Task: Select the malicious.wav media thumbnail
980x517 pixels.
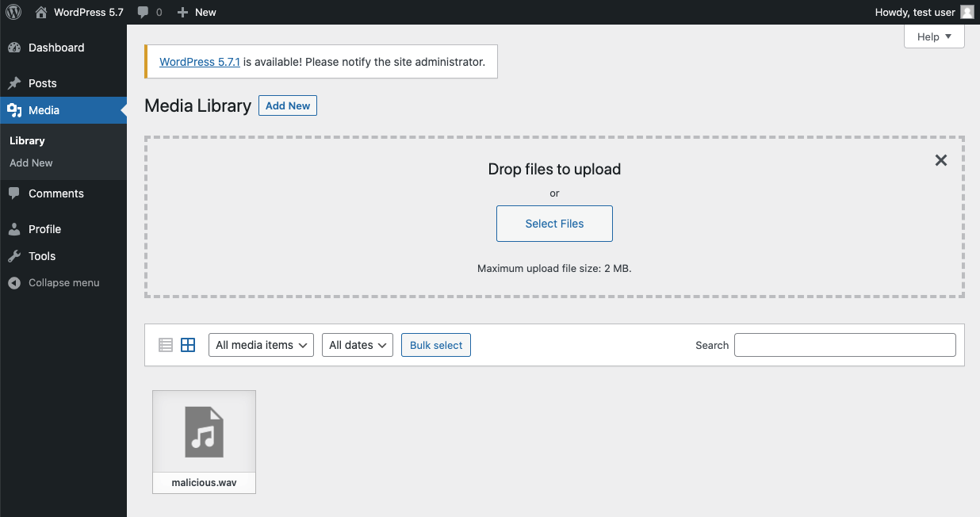Action: [x=204, y=442]
